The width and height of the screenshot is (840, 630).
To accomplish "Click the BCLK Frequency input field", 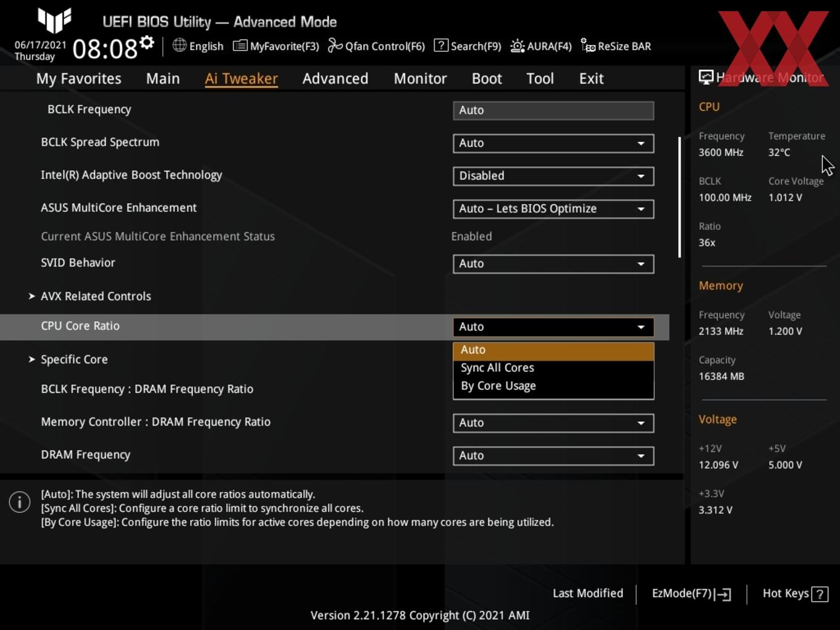I will click(553, 111).
